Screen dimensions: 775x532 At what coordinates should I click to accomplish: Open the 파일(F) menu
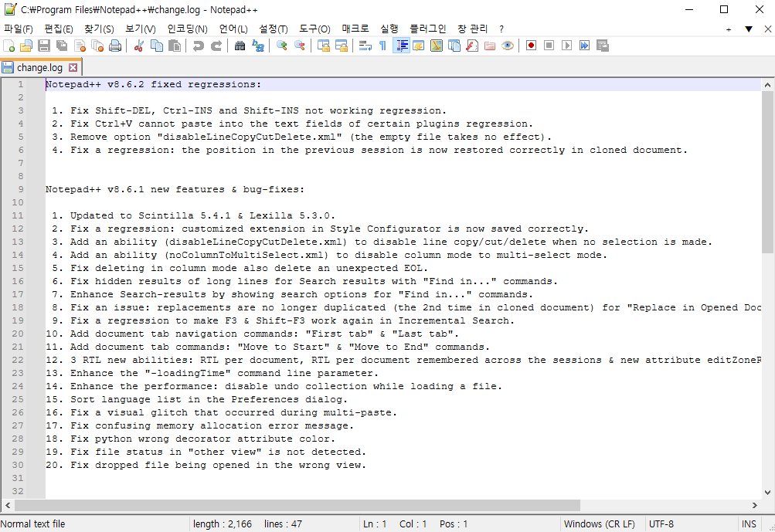click(19, 29)
